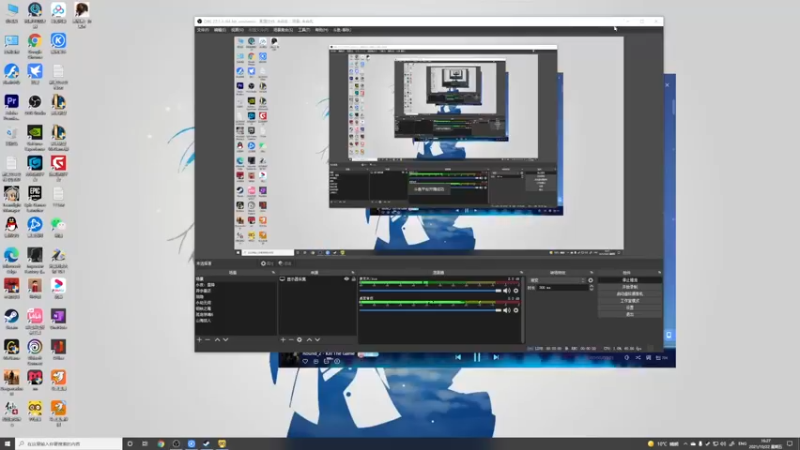Viewport: 800px width, 450px height.
Task: Move scene up in Scenes panel
Action: 217,339
